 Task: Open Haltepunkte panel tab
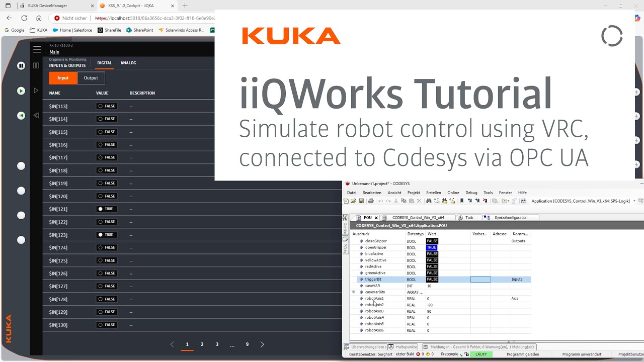coord(403,347)
